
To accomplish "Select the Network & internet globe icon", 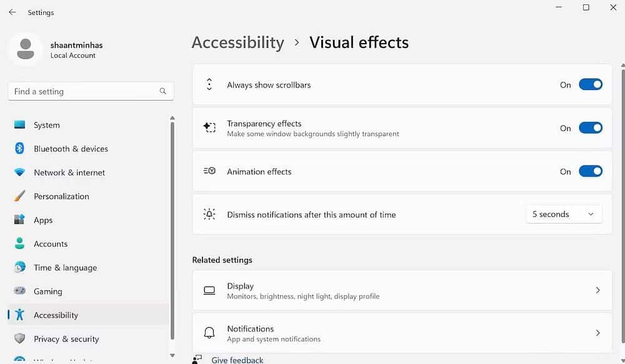I will click(18, 172).
